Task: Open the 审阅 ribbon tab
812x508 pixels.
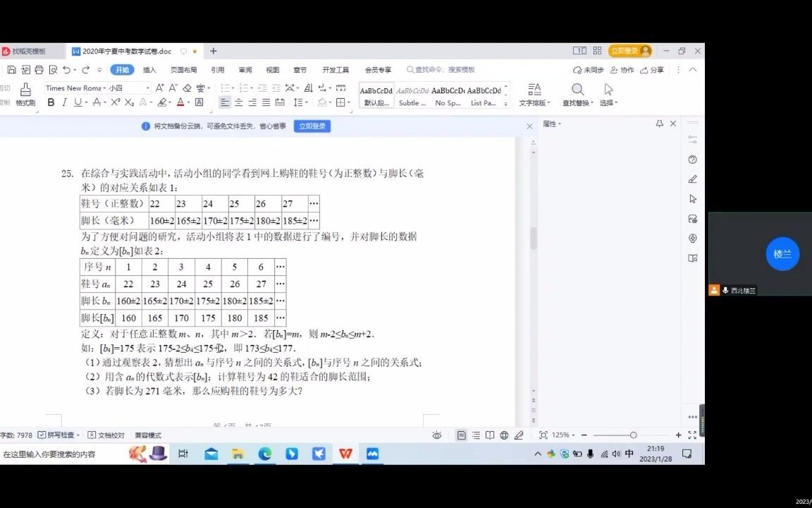Action: click(x=245, y=69)
